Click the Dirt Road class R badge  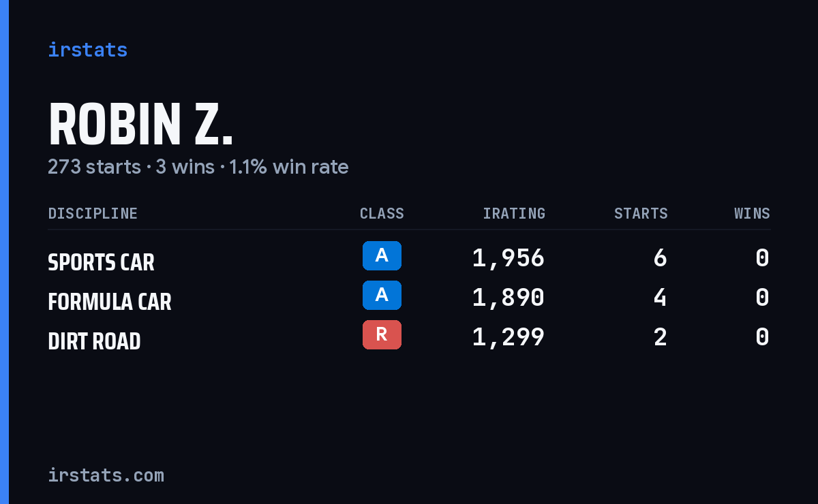click(382, 334)
